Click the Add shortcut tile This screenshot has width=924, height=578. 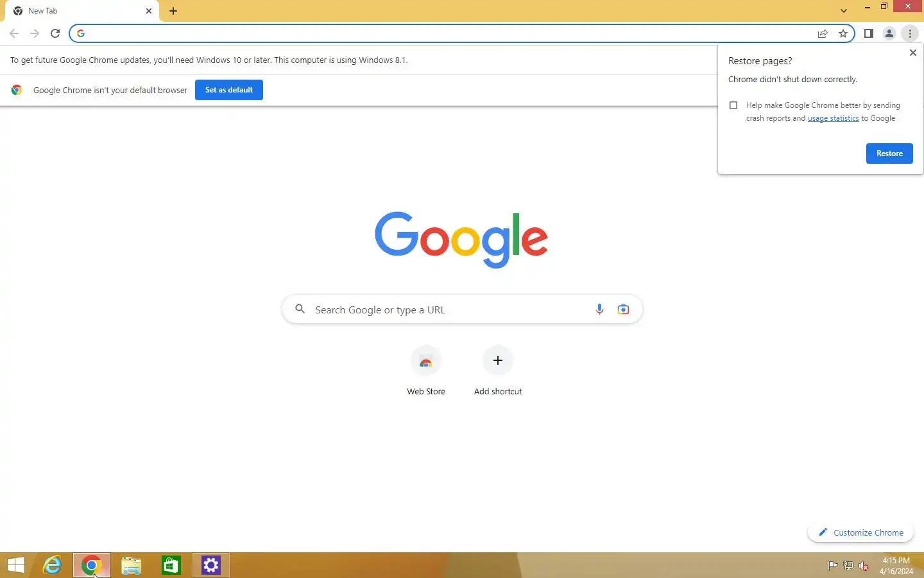click(498, 372)
